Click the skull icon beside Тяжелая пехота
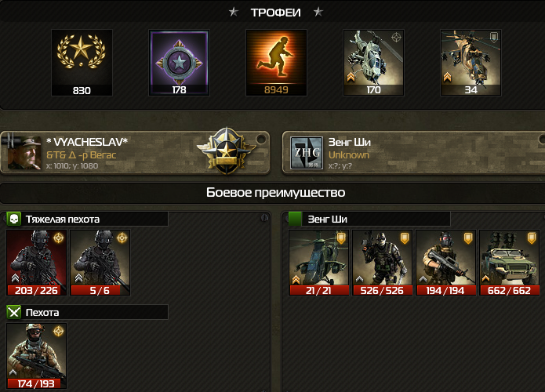This screenshot has width=545, height=392. (14, 220)
